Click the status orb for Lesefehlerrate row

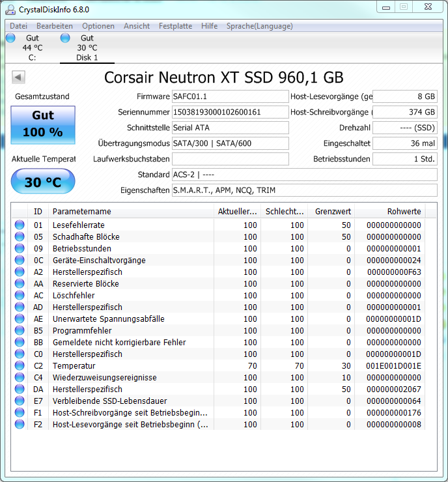[20, 225]
